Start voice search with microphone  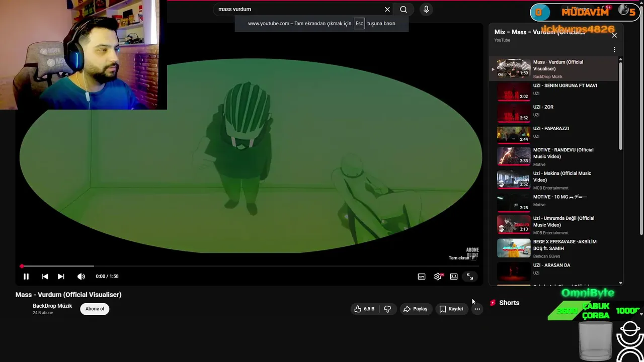point(426,9)
